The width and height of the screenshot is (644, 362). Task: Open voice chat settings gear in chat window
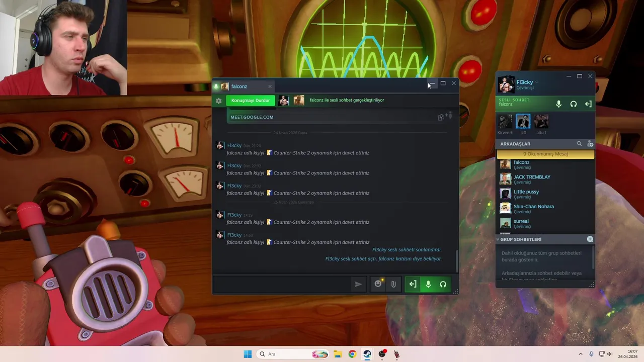click(218, 101)
